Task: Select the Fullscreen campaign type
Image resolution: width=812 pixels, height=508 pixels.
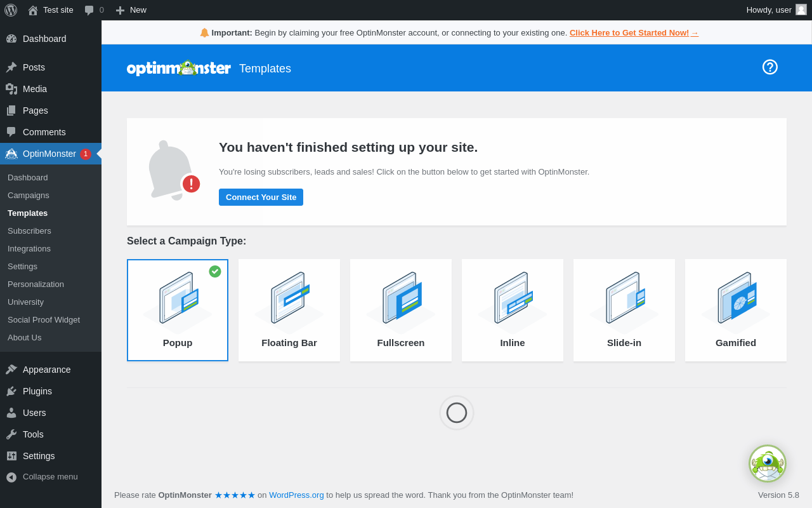Action: coord(401,310)
